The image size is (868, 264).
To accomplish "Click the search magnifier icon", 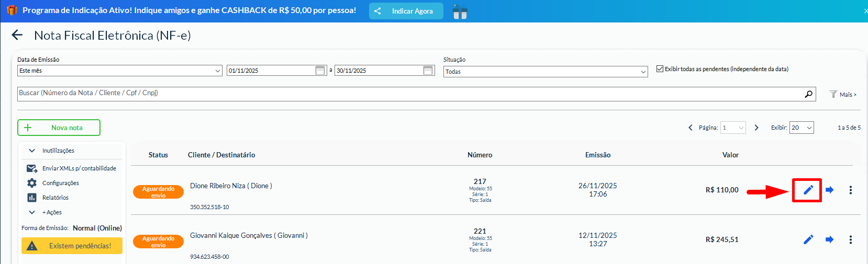I will [x=808, y=94].
